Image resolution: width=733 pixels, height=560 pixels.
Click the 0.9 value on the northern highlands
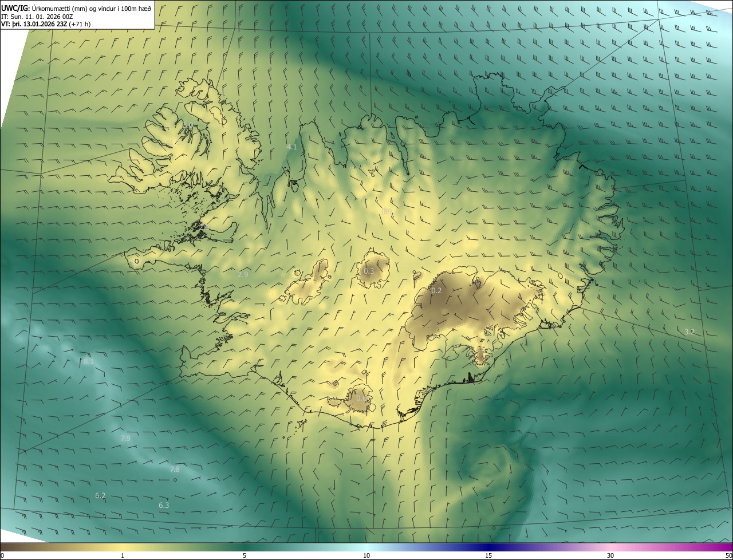387,211
